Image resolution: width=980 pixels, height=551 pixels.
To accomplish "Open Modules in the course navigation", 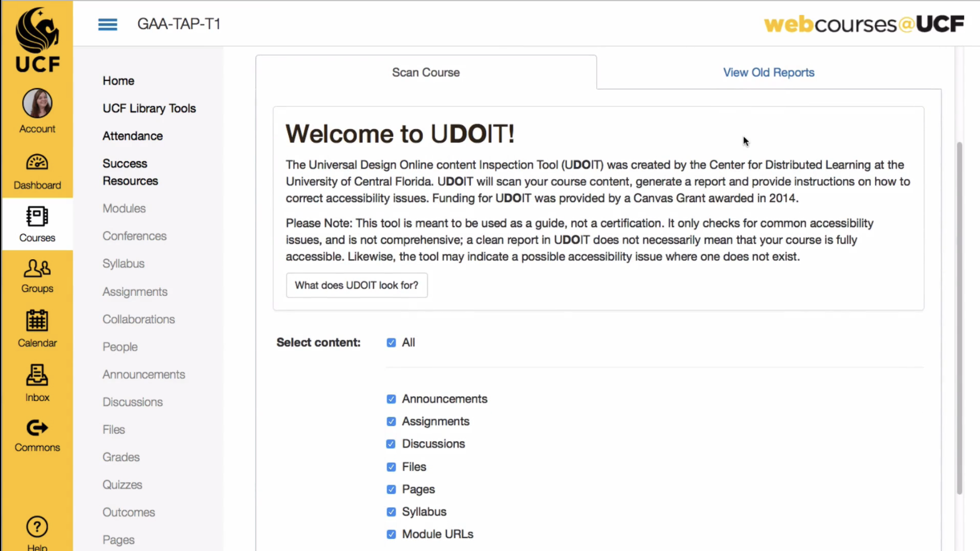I will coord(124,208).
